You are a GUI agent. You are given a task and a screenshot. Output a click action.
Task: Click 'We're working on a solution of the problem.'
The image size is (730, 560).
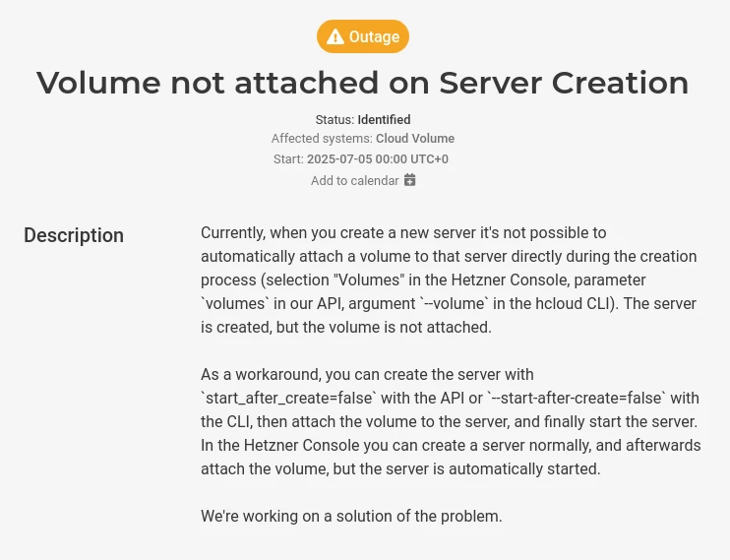click(x=351, y=517)
